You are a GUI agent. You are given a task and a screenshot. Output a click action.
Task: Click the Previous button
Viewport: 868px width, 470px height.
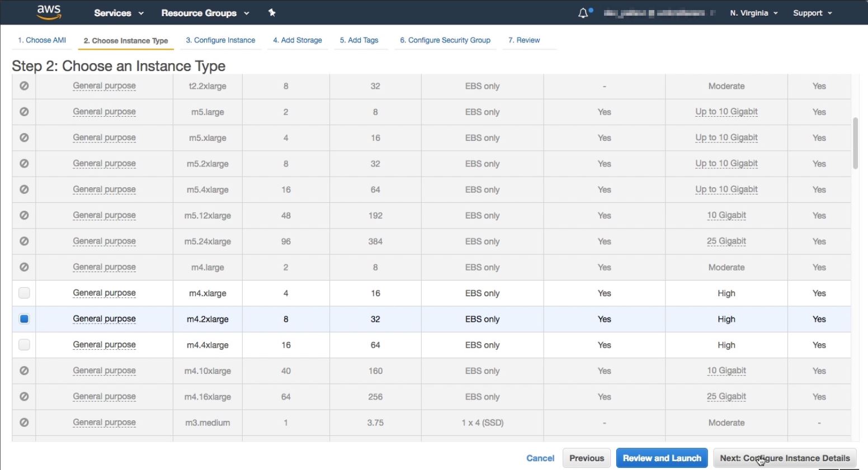[587, 458]
